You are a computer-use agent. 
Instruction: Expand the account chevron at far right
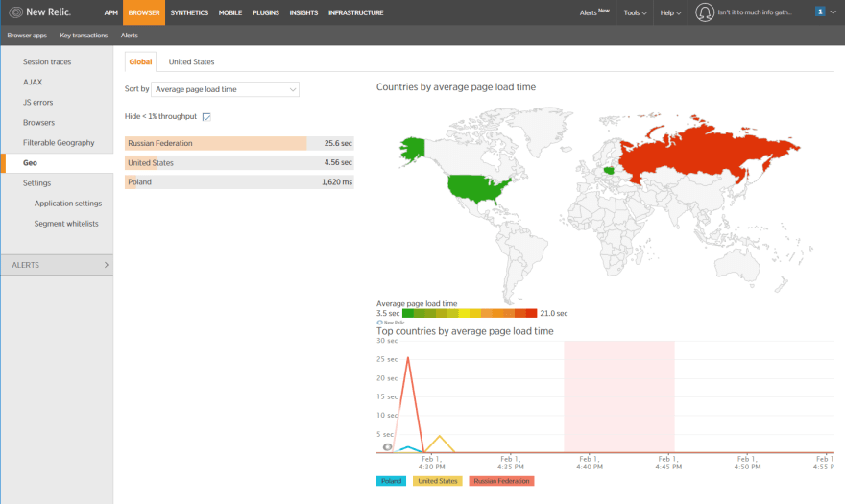click(833, 12)
